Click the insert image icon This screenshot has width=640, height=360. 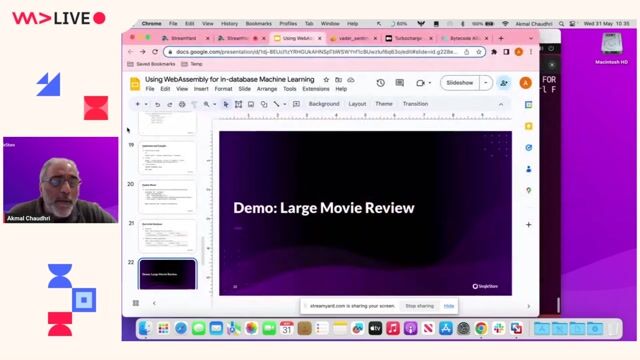(251, 104)
